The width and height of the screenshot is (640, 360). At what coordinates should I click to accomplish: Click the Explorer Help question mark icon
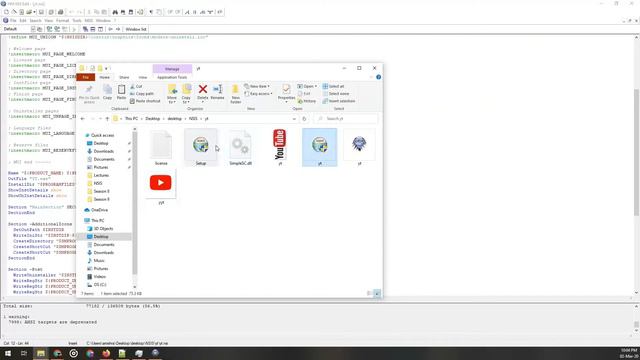pos(378,77)
